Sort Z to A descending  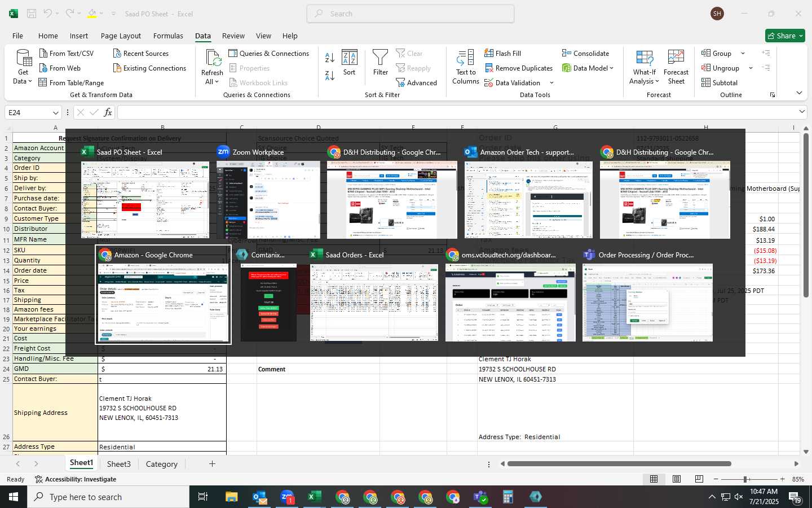pos(330,75)
